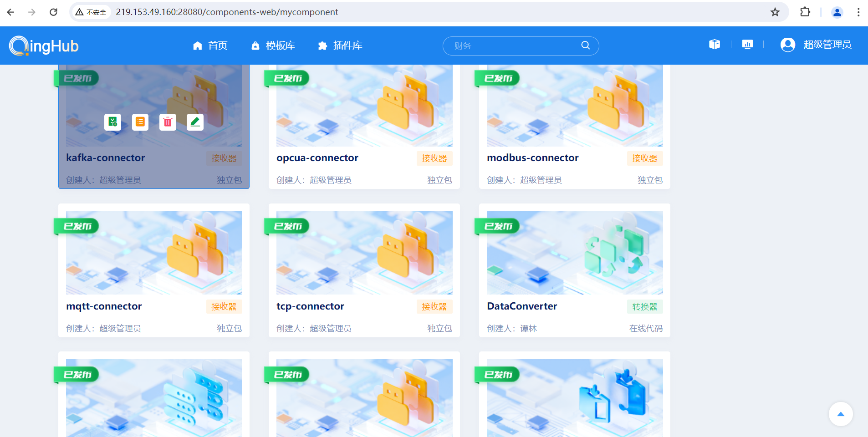Open the chart monitor icon in header
Image resolution: width=868 pixels, height=437 pixels.
point(747,44)
